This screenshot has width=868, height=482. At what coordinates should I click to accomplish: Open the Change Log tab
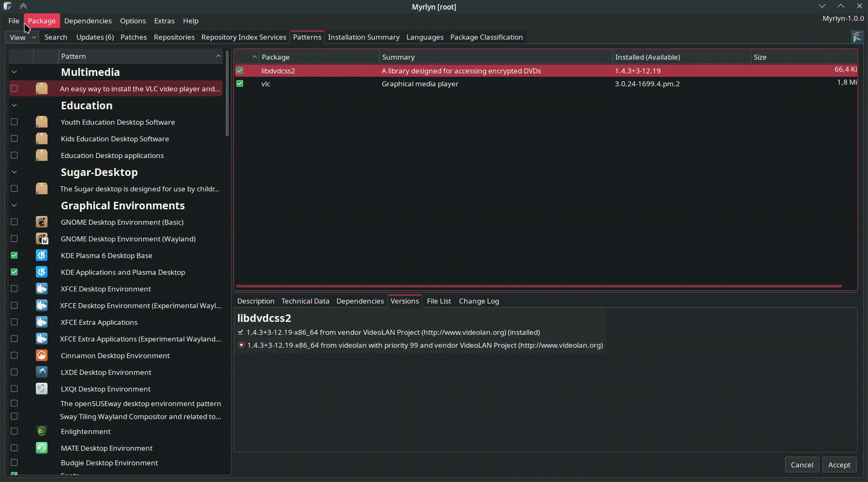[479, 301]
